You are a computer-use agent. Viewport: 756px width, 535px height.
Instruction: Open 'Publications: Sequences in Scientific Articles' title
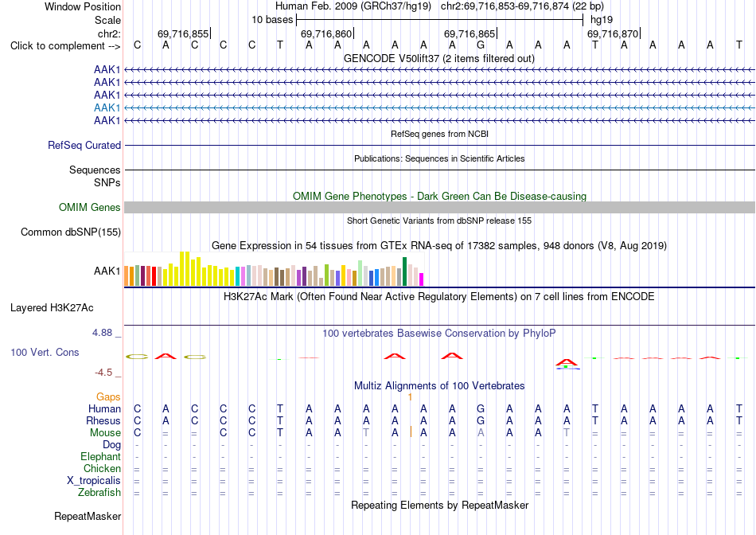coord(439,158)
